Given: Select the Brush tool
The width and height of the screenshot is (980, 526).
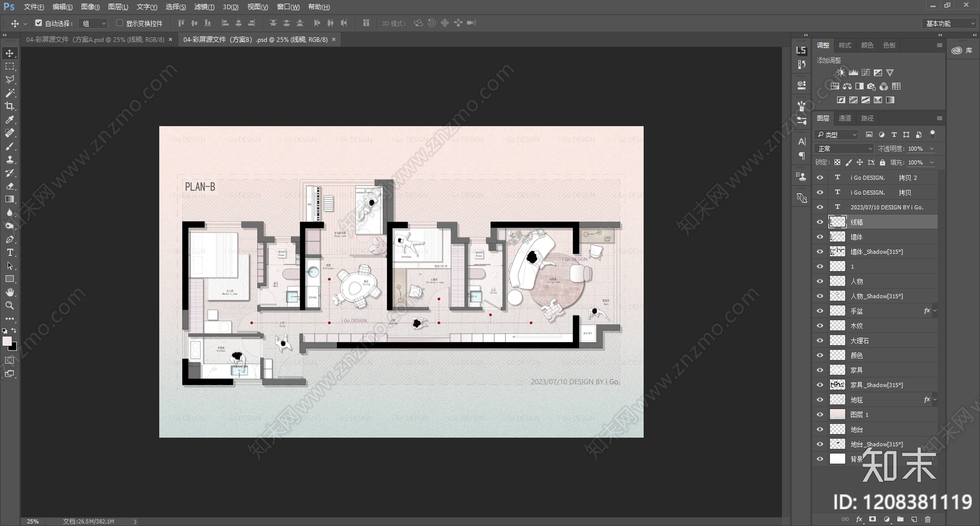Looking at the screenshot, I should click(10, 146).
